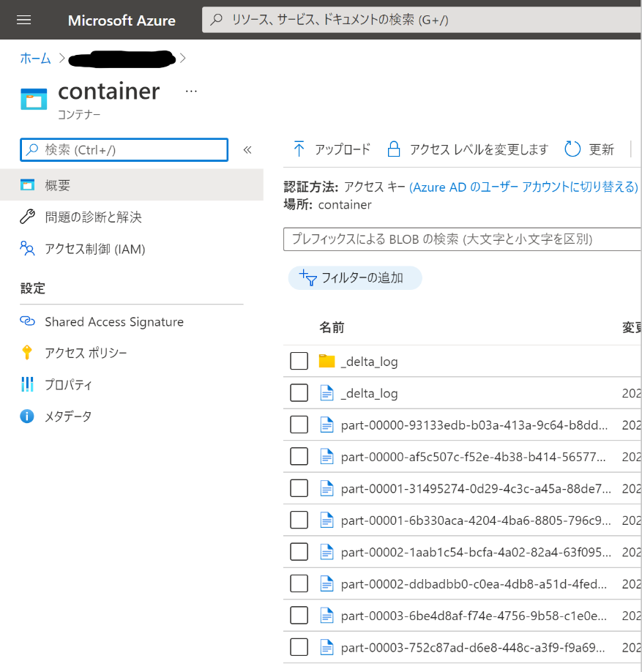Viewport: 642px width, 672px height.
Task: Open blob part-00001-31495274-0d29-4c3c-a45a-88de7...
Action: point(476,488)
